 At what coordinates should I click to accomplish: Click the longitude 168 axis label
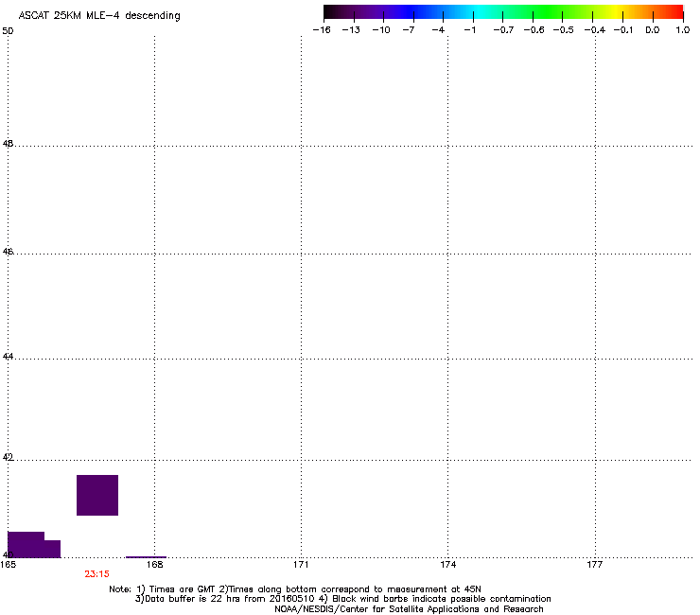pyautogui.click(x=154, y=565)
